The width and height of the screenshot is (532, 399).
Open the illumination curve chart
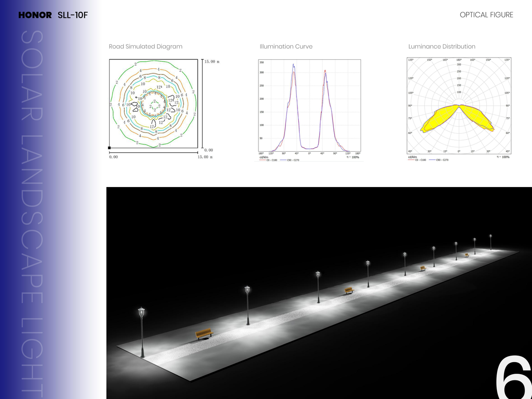click(309, 110)
